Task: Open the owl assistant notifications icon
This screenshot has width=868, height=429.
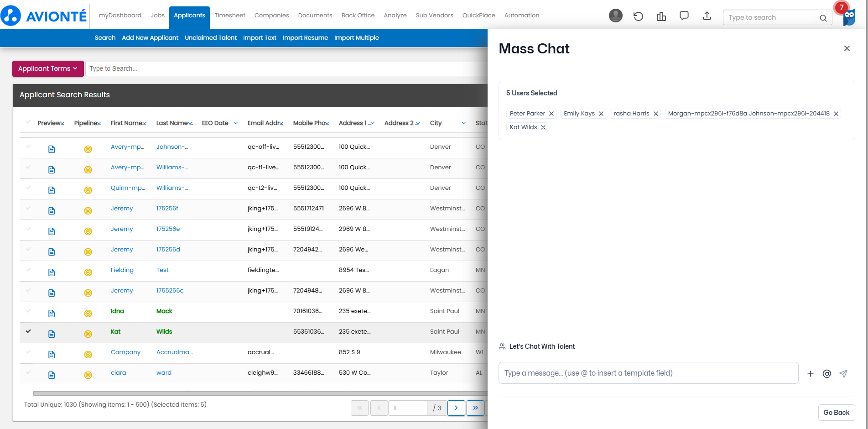Action: tap(849, 17)
